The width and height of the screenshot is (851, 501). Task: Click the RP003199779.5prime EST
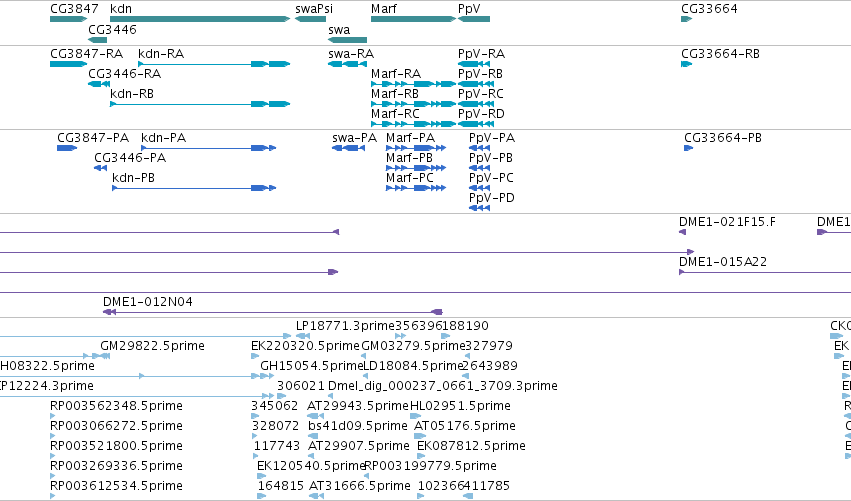coord(430,466)
